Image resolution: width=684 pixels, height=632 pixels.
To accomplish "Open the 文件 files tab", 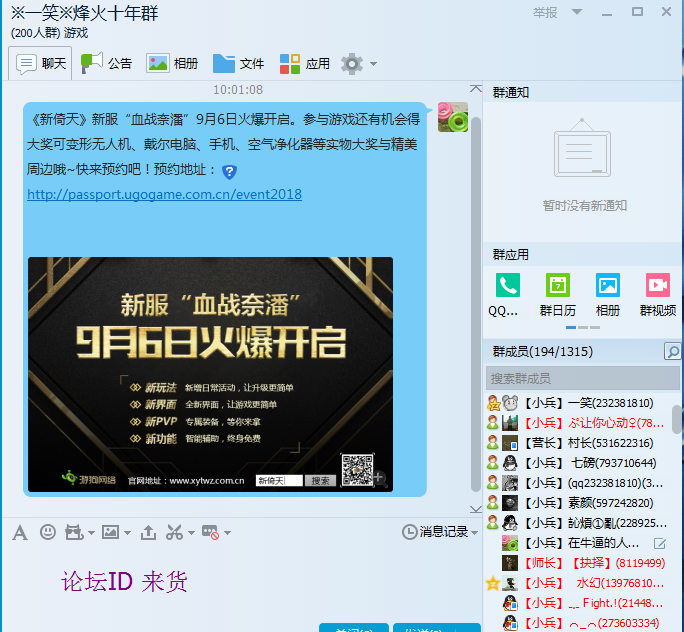I will pos(239,64).
